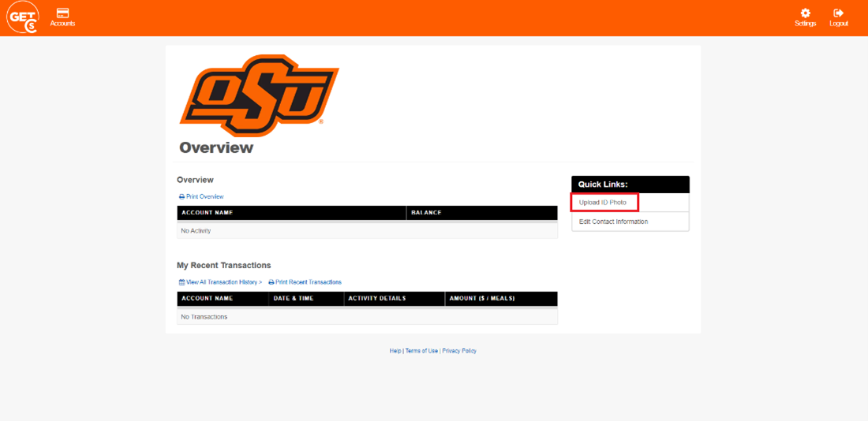Open the Terms of Use link

(x=421, y=351)
